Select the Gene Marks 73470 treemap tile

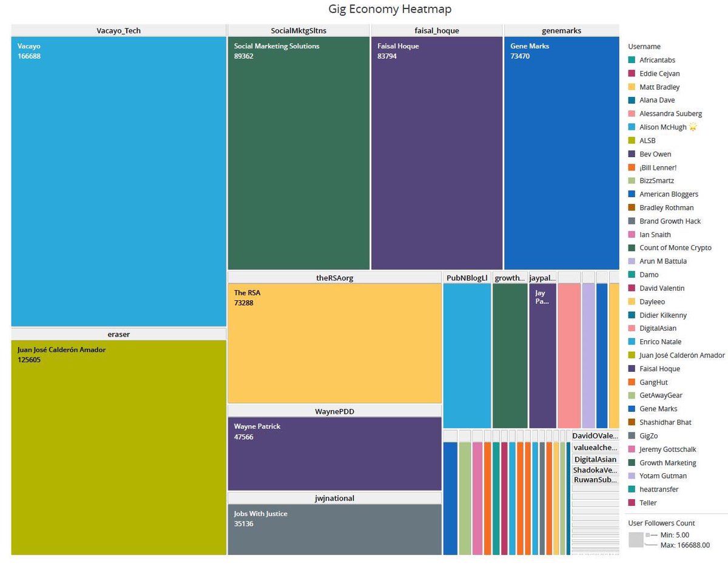562,153
